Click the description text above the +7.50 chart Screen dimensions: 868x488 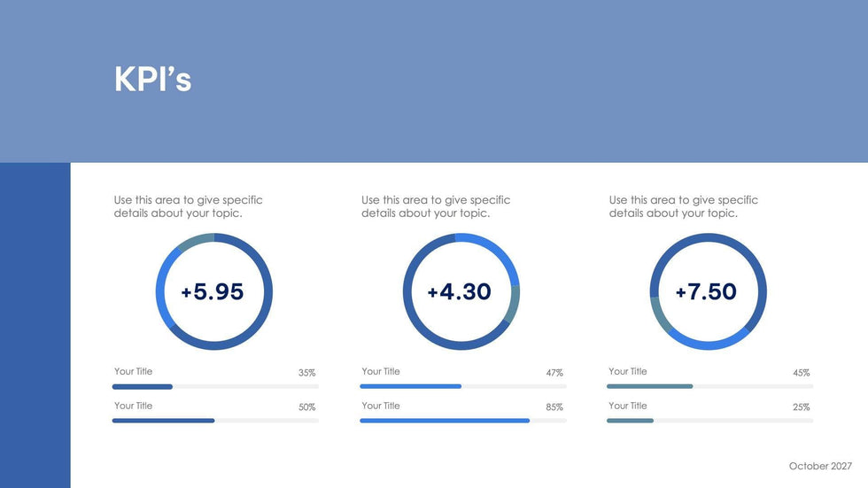(683, 207)
